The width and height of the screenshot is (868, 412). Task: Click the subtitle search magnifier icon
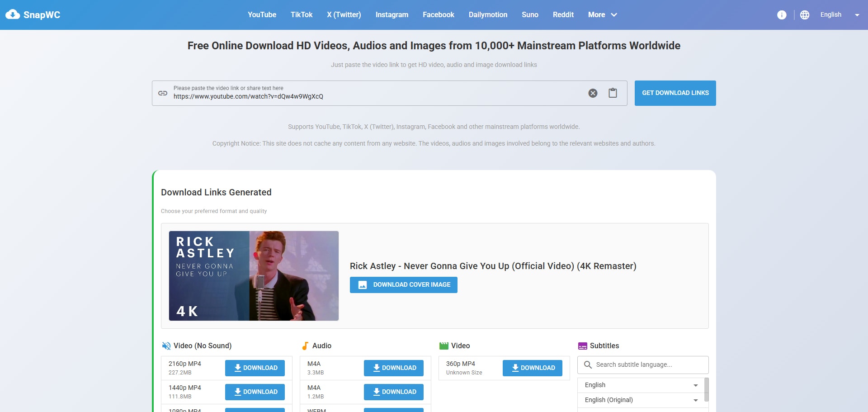click(x=588, y=365)
